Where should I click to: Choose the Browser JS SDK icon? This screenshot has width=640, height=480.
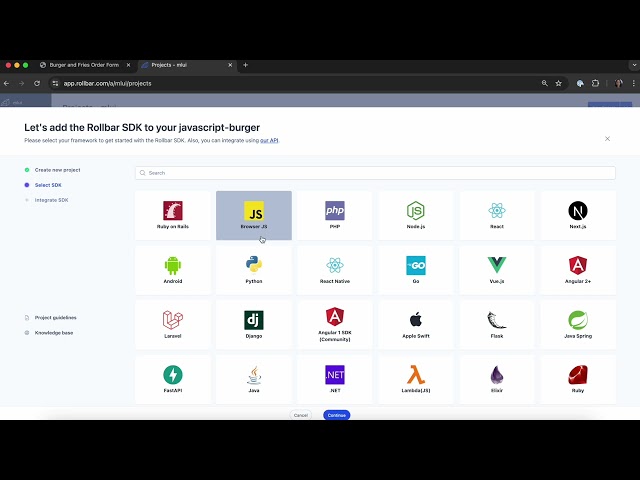pos(254,211)
